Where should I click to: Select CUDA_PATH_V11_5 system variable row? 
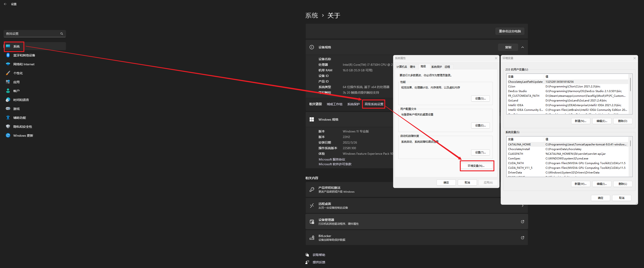tap(567, 168)
